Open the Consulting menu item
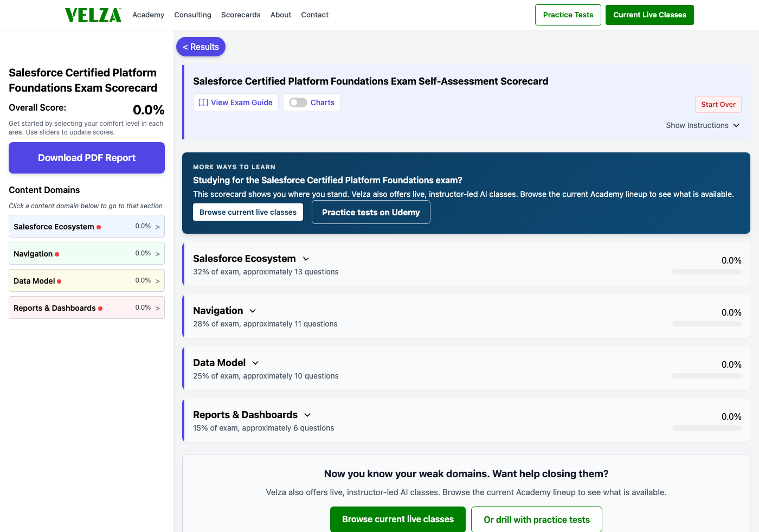This screenshot has width=759, height=532. click(x=192, y=15)
